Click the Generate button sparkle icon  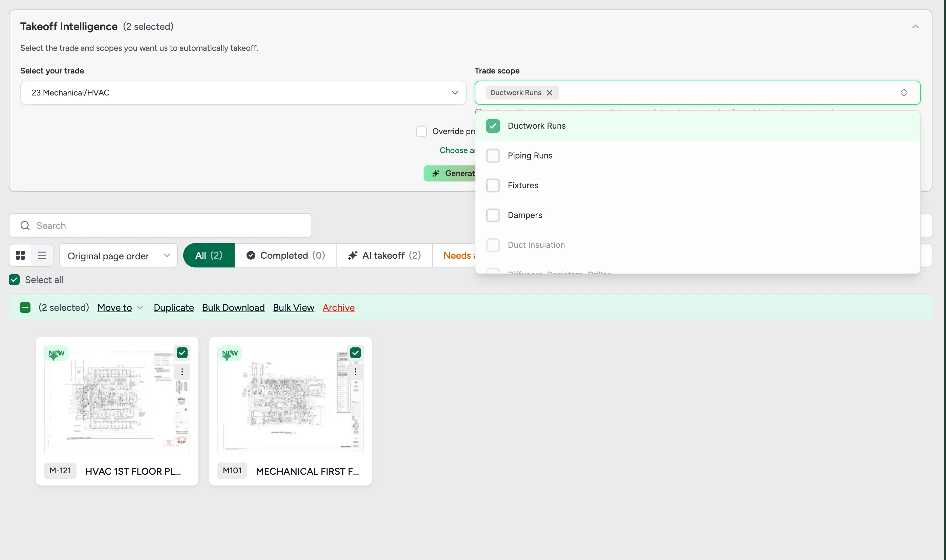pyautogui.click(x=435, y=173)
